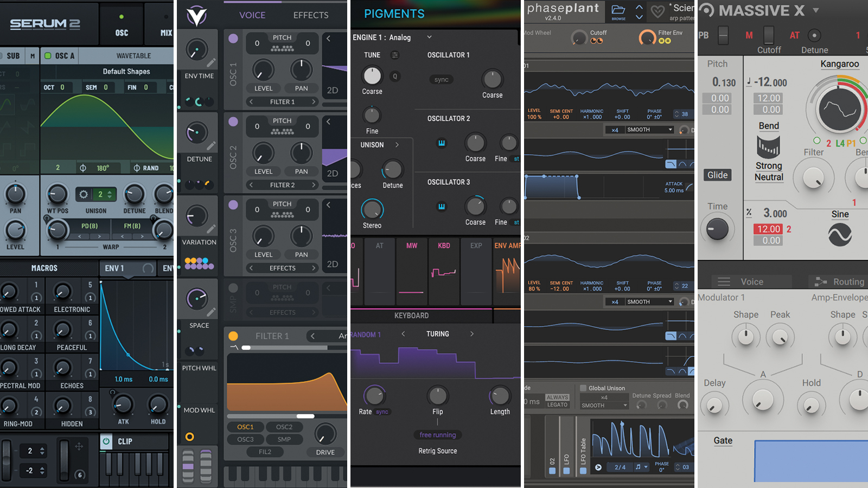
Task: Open Vital ENV TIME macro edit pencil
Action: 211,63
